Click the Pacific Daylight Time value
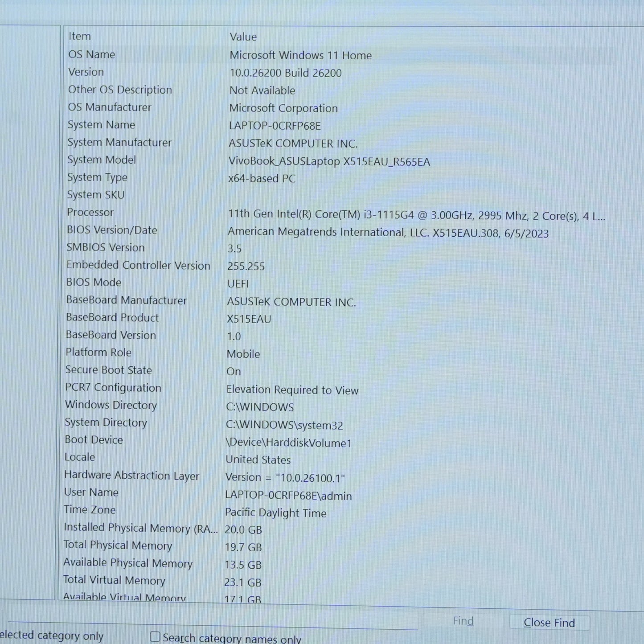Viewport: 644px width, 644px height. coord(276,513)
